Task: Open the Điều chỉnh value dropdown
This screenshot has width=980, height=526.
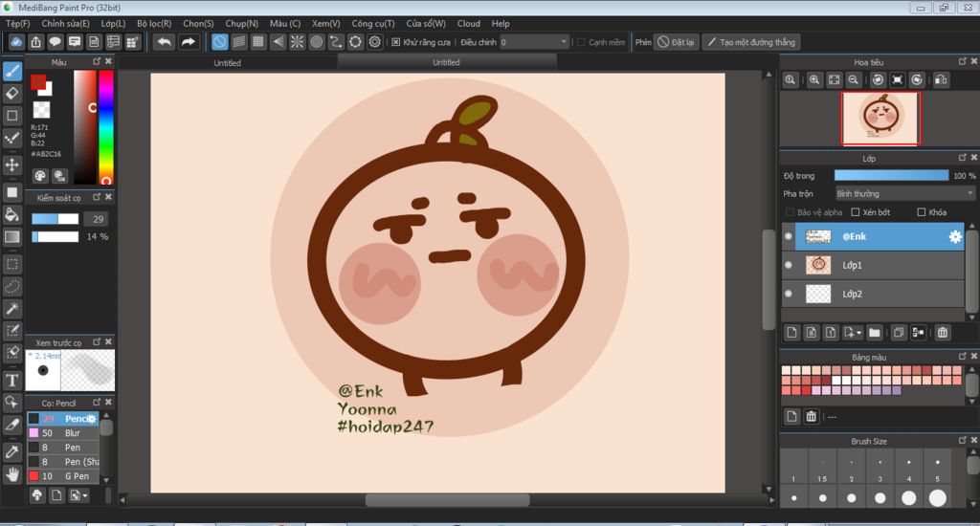Action: tap(534, 42)
